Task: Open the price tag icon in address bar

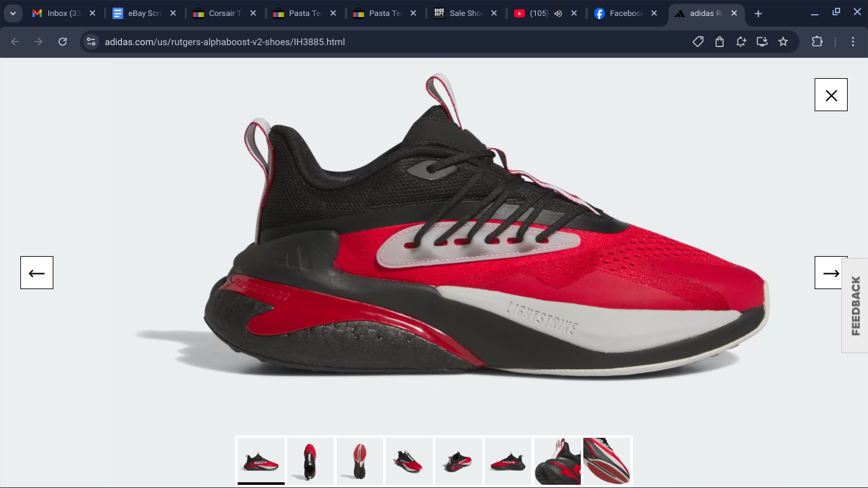Action: click(x=698, y=42)
